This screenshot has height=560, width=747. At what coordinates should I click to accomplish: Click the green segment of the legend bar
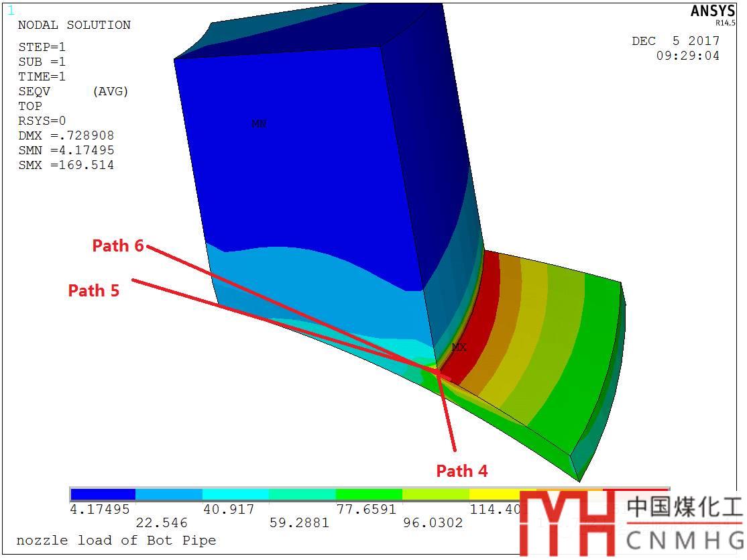point(368,495)
